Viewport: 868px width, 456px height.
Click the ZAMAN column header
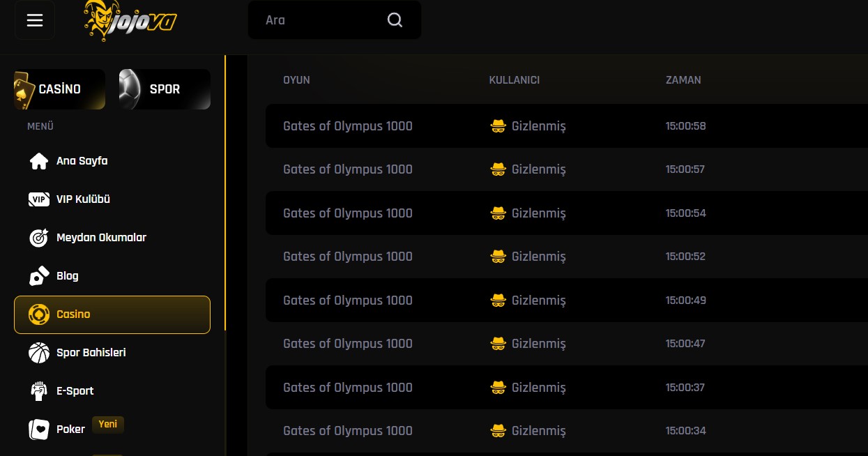tap(683, 80)
